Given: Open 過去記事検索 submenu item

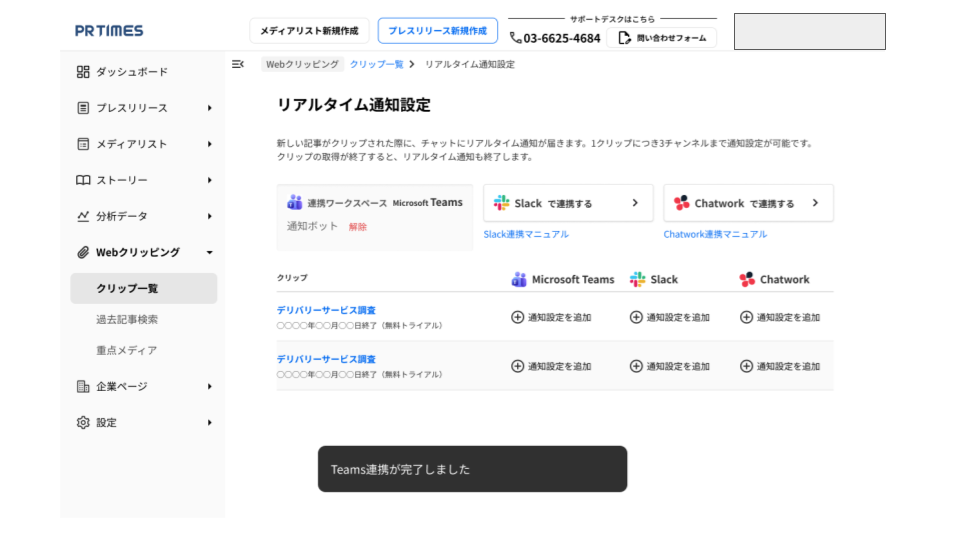Looking at the screenshot, I should tap(127, 320).
